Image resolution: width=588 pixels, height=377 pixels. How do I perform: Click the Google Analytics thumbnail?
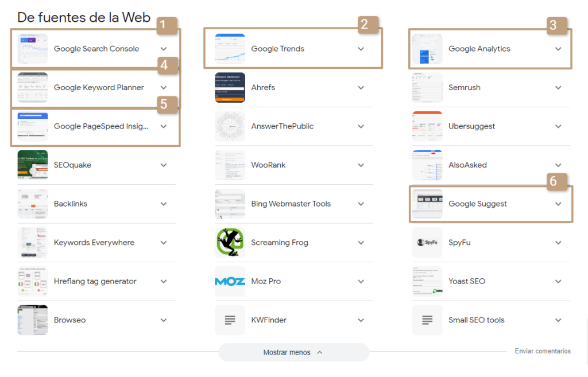tap(427, 49)
